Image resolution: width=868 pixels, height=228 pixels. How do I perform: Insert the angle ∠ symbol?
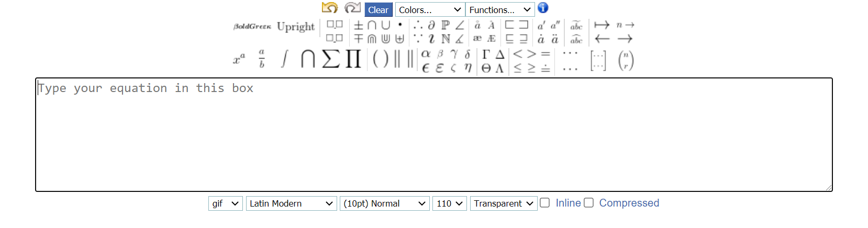(460, 25)
